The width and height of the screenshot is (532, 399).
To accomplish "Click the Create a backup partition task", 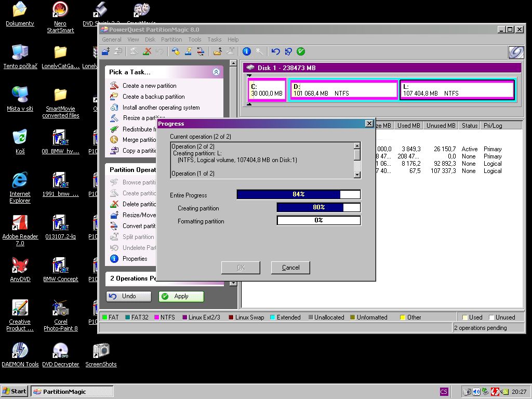I will click(x=147, y=96).
